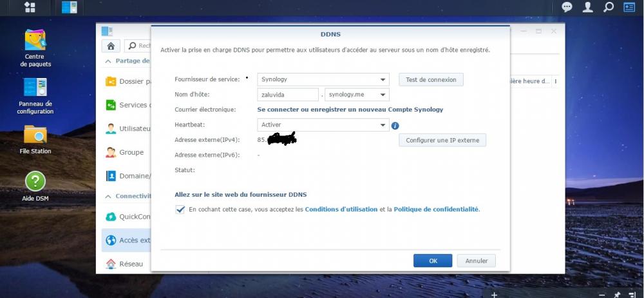
Task: Select Control Panel icon in top taskbar
Action: coord(70,7)
